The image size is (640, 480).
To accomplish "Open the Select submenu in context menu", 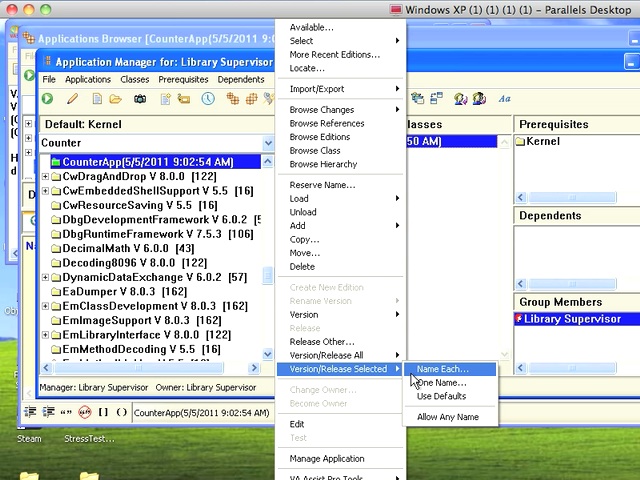I will point(340,41).
